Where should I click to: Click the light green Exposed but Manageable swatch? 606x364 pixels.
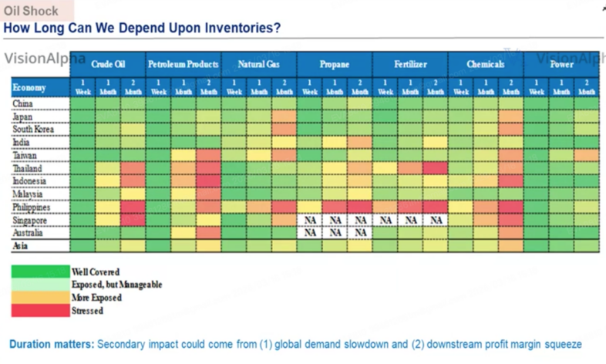coord(41,285)
